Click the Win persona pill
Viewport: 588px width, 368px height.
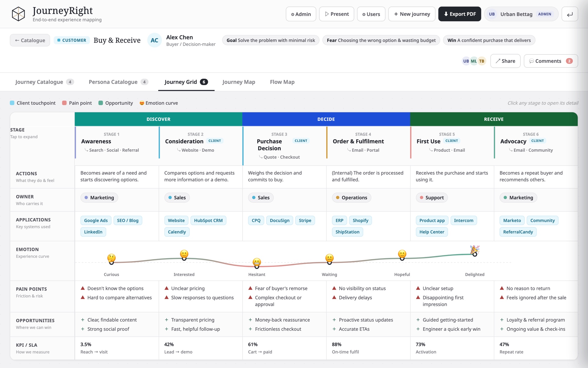click(x=489, y=40)
